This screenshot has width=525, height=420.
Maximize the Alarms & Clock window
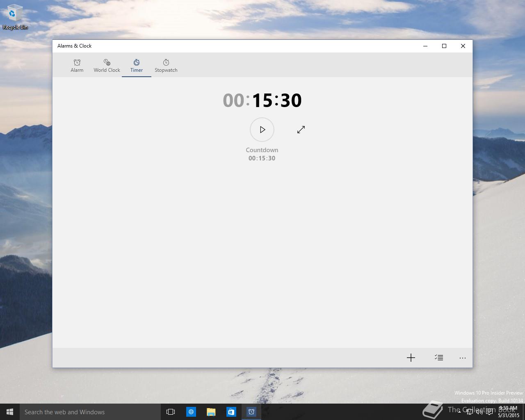point(444,46)
